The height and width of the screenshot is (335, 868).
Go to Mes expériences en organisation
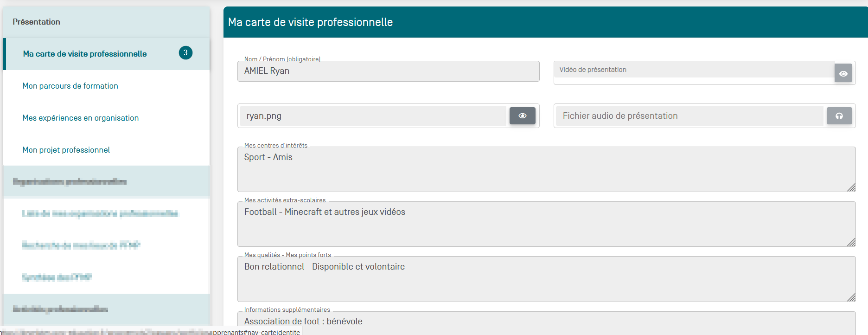coord(81,118)
